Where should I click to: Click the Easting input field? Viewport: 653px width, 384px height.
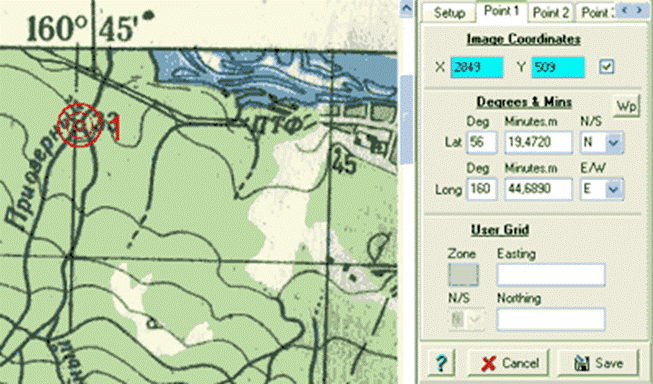pos(551,275)
